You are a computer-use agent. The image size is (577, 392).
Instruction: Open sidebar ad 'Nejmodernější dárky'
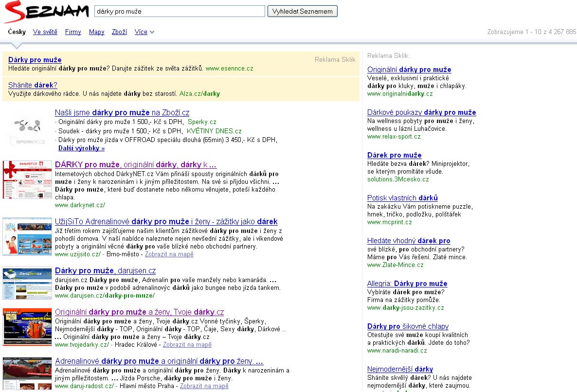[x=400, y=369]
